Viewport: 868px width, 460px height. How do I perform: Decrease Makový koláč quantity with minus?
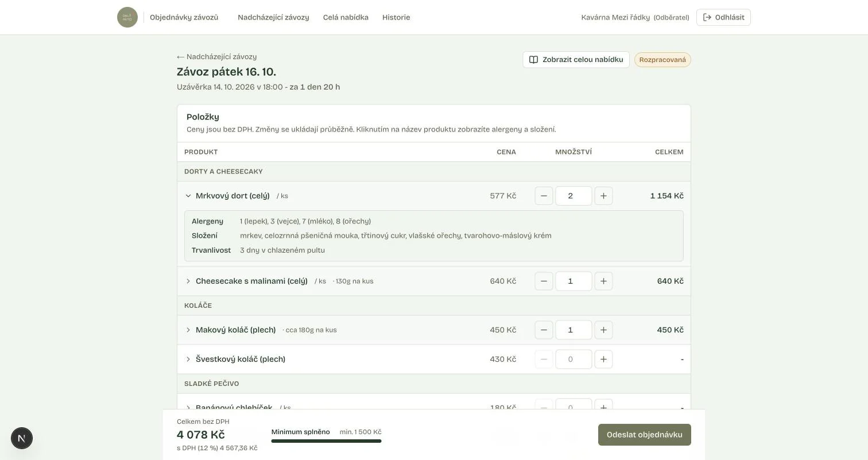[x=544, y=330]
